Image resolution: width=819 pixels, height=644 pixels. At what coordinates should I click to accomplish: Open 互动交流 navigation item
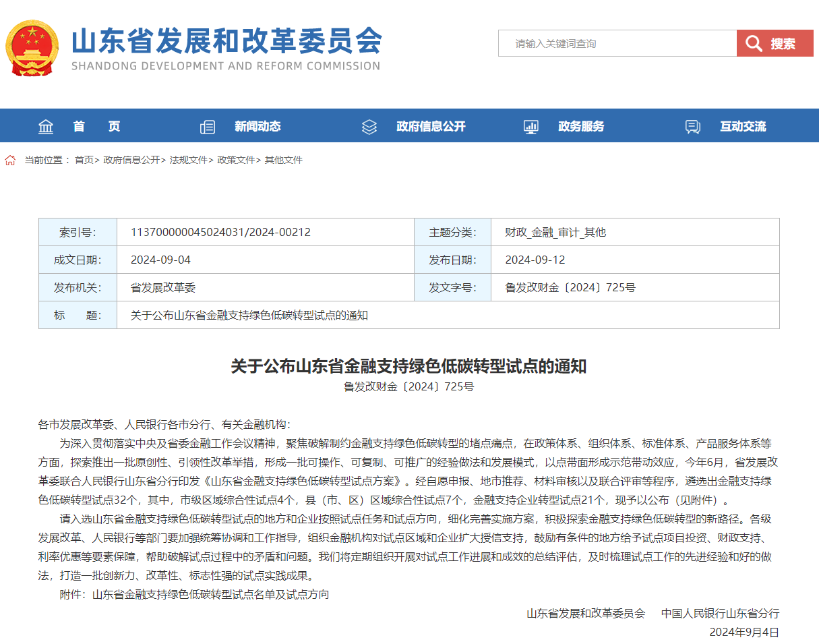click(743, 127)
